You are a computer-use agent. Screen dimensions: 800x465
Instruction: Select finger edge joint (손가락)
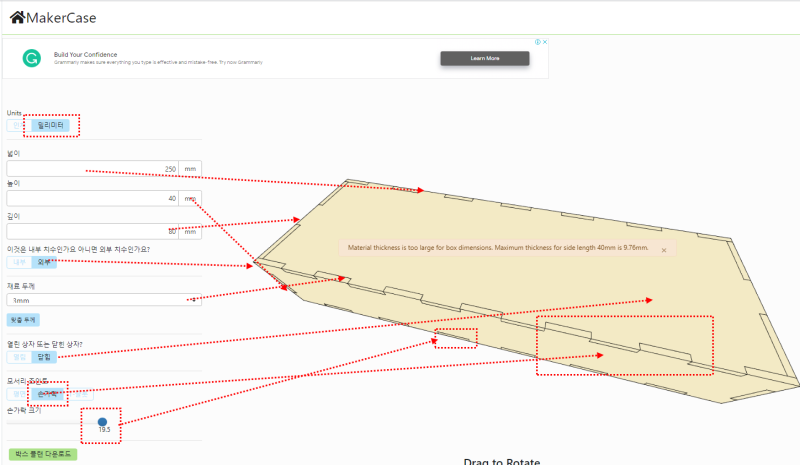[47, 394]
